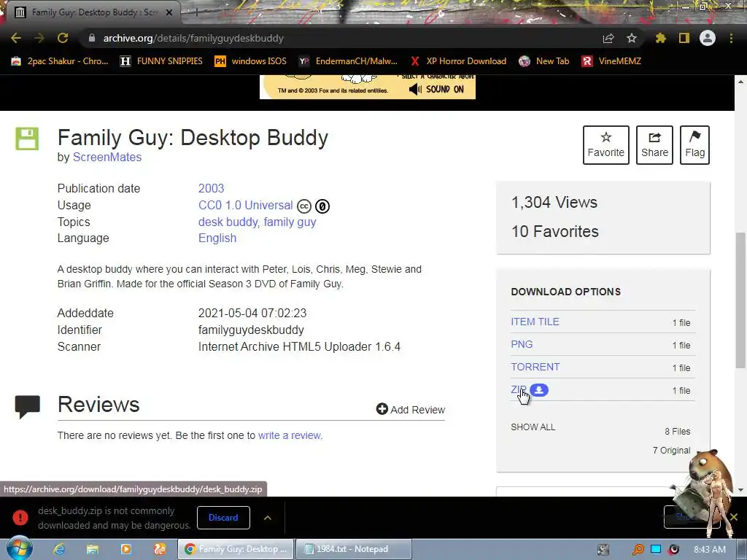Open Windows Explorer from the taskbar
This screenshot has width=747, height=560.
93,549
